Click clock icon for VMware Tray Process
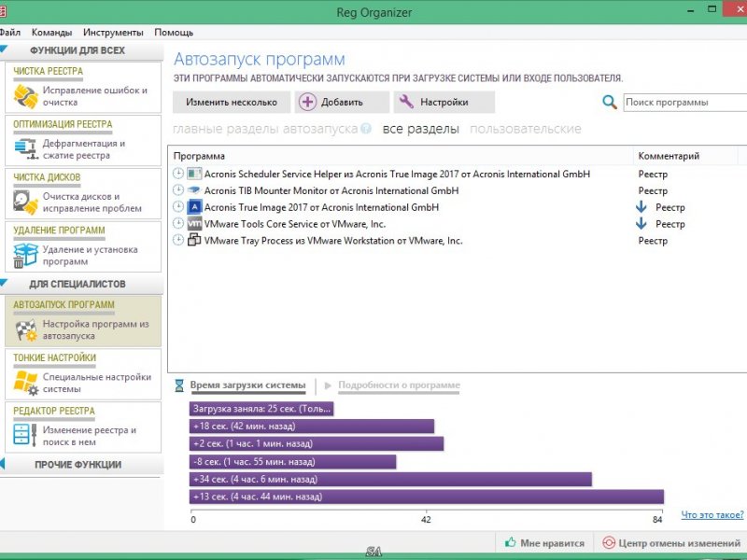This screenshot has height=560, width=747. (x=178, y=240)
